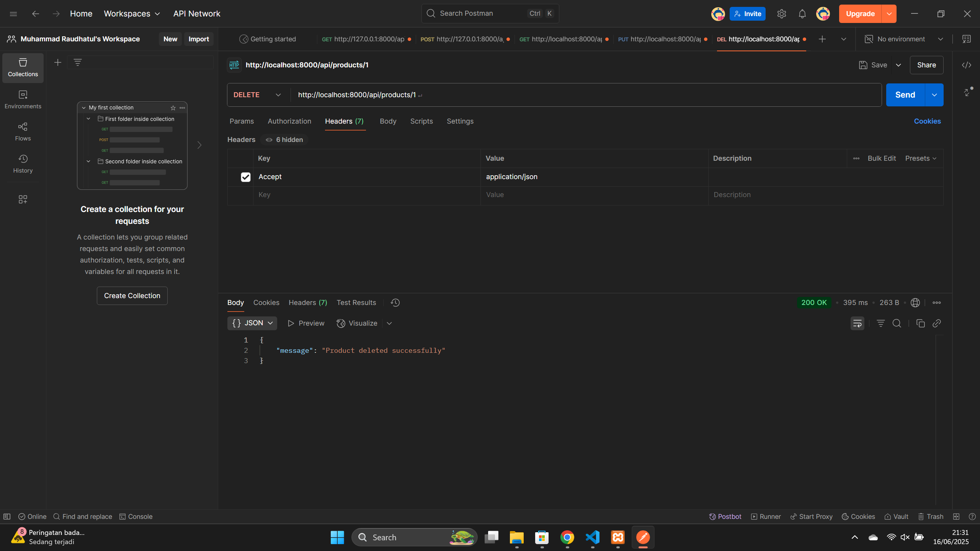980x551 pixels.
Task: Expand the JSON format dropdown
Action: coord(252,323)
